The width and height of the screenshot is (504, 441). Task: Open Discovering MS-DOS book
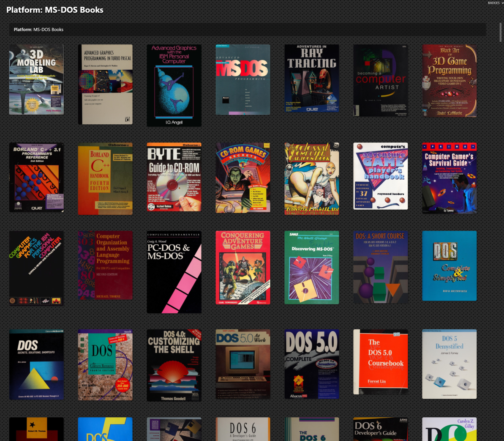(x=312, y=268)
